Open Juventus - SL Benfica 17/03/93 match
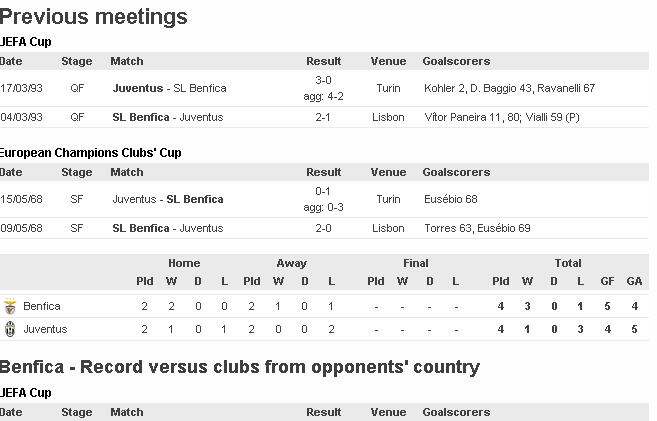The image size is (657, 421). 169,88
